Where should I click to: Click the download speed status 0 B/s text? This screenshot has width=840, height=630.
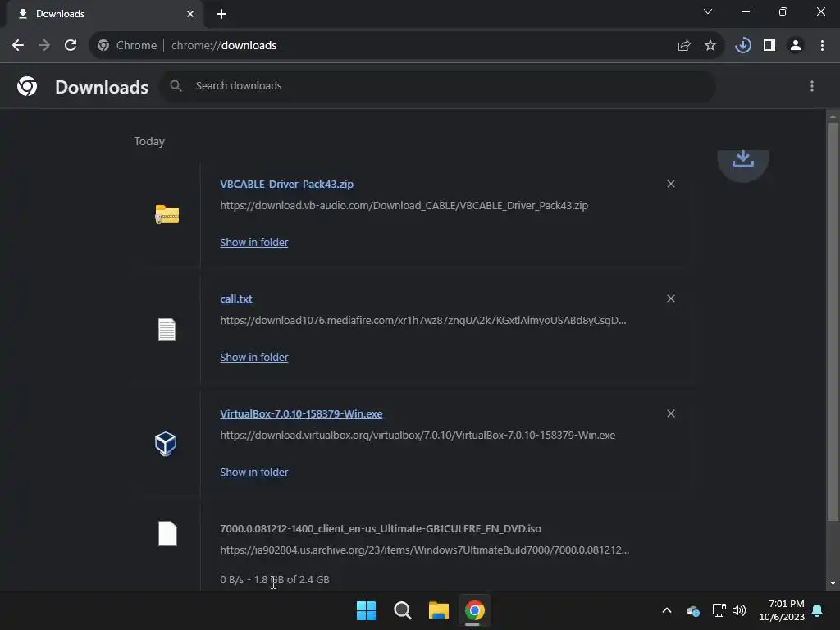coord(275,580)
